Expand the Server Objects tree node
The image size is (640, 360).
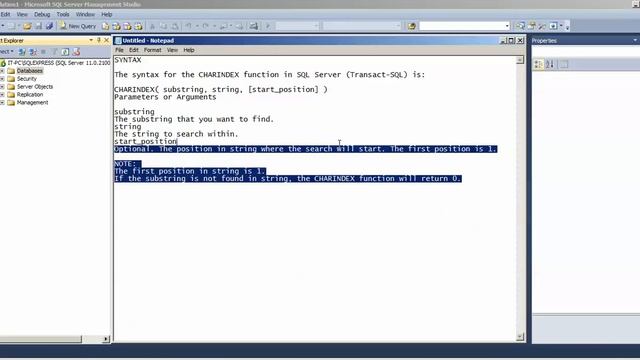(2, 87)
